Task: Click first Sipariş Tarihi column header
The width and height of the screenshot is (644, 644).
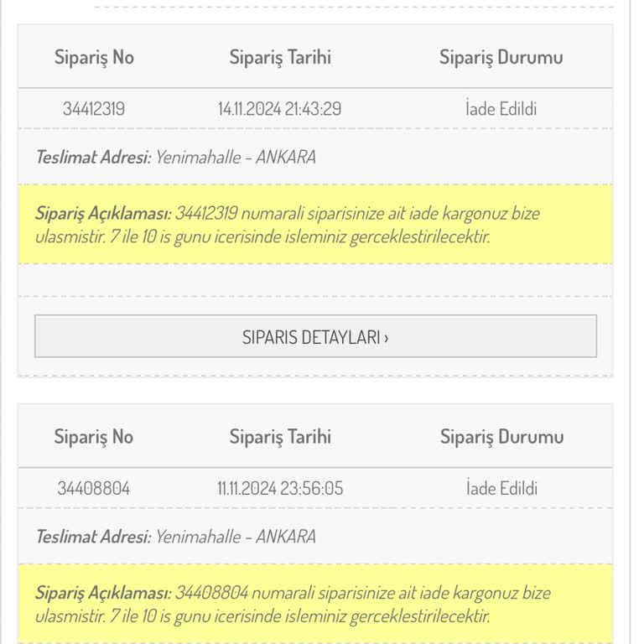Action: [280, 57]
